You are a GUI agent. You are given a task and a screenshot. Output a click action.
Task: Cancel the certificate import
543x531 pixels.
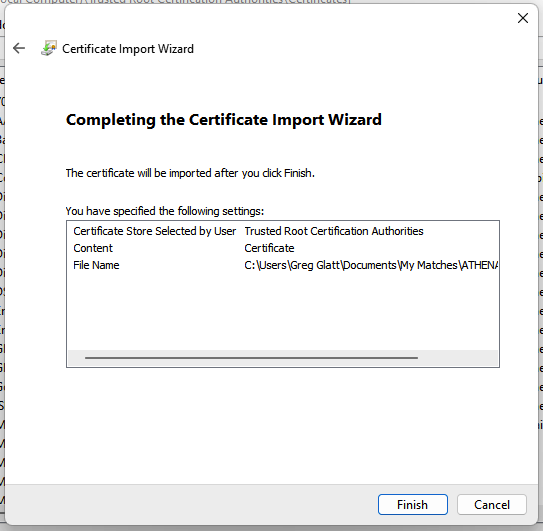coord(492,504)
